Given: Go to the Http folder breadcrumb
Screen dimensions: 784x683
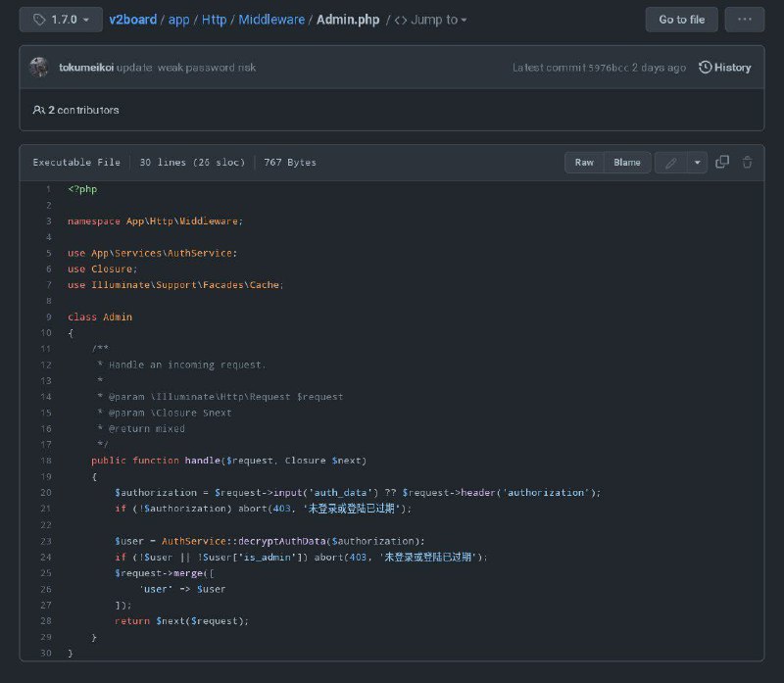Looking at the screenshot, I should tap(214, 20).
